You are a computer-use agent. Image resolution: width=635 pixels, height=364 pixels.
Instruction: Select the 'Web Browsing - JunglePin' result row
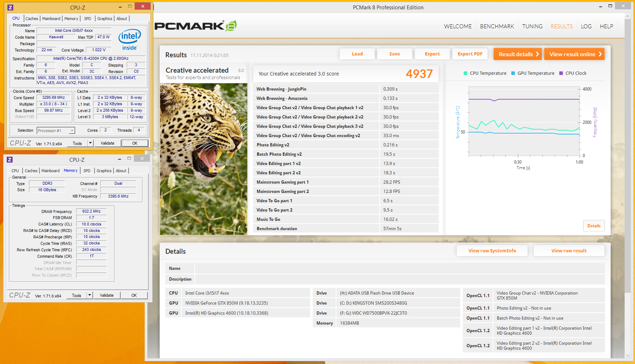346,89
